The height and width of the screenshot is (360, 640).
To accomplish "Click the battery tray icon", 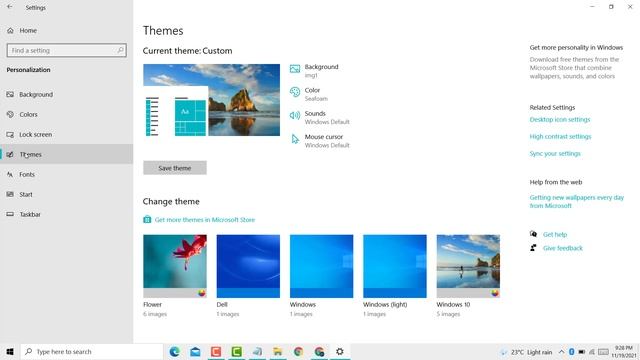I will click(582, 352).
